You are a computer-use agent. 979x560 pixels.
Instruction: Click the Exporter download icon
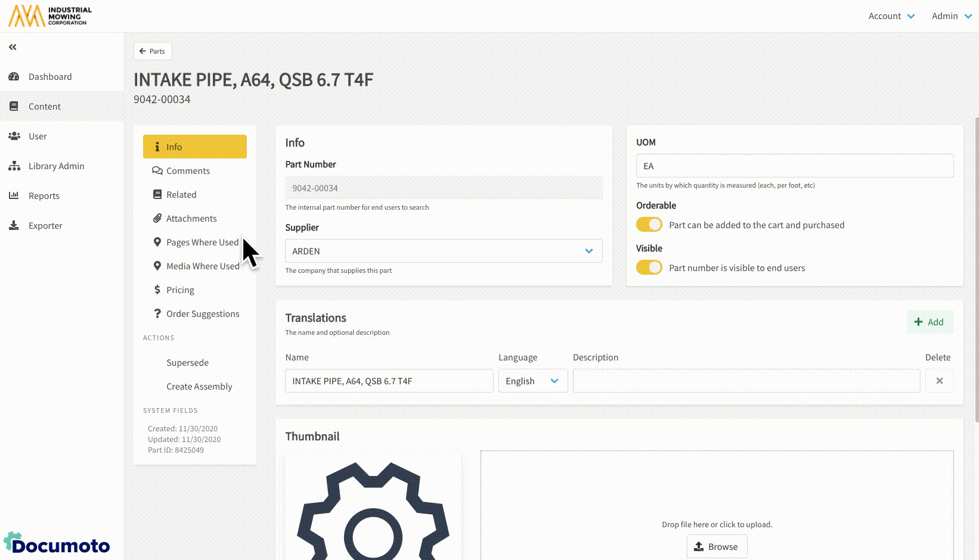click(x=14, y=226)
